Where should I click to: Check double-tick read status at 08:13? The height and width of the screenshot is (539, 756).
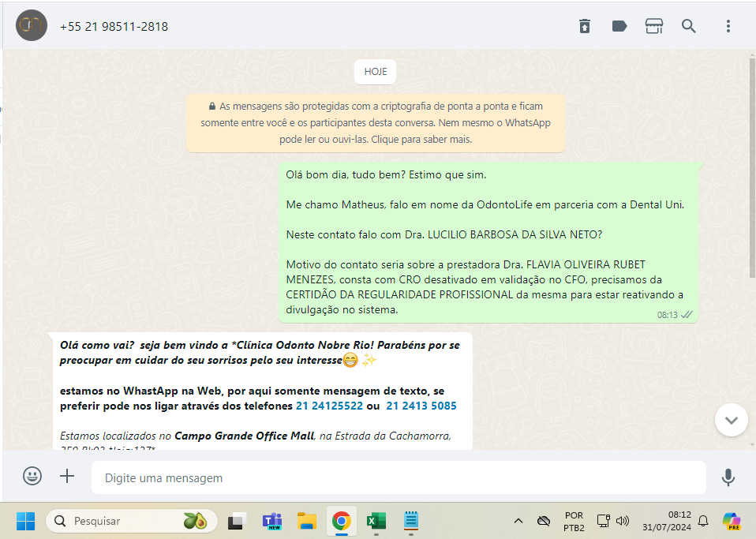point(687,315)
